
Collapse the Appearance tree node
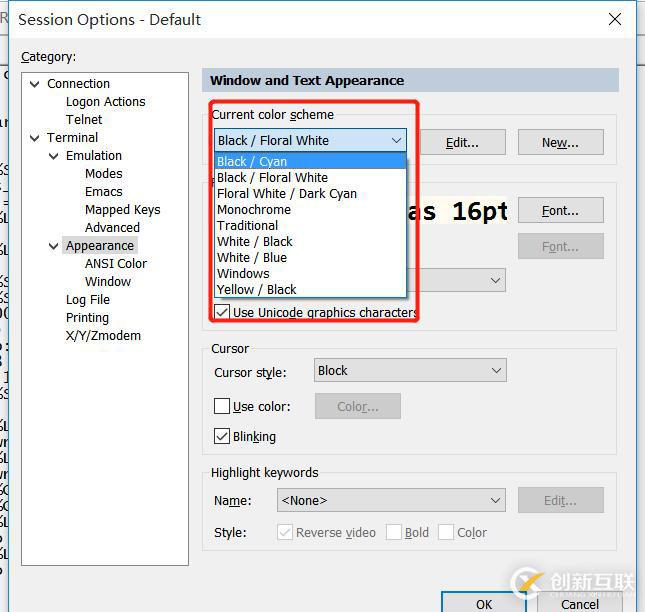[x=53, y=246]
